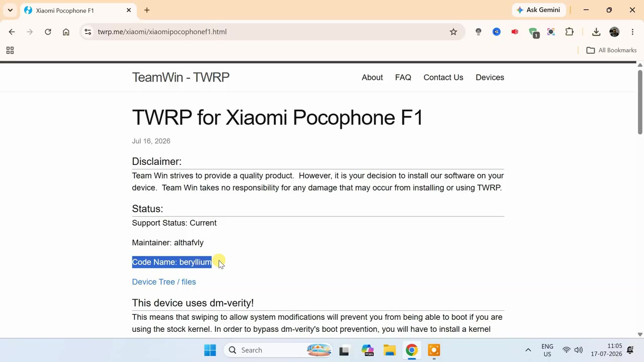Open the apps grid icon in bookmarks bar
Screen dimensions: 644x362
10,50
